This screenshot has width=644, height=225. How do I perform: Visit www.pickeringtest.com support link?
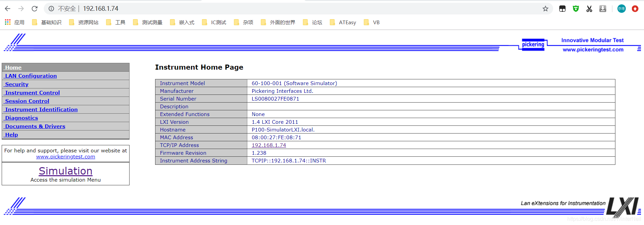[66, 157]
